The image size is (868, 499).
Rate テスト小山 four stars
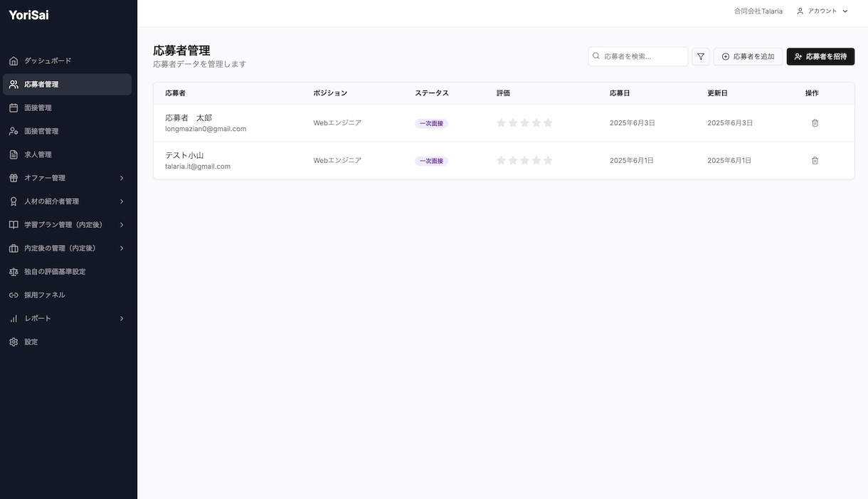point(536,161)
